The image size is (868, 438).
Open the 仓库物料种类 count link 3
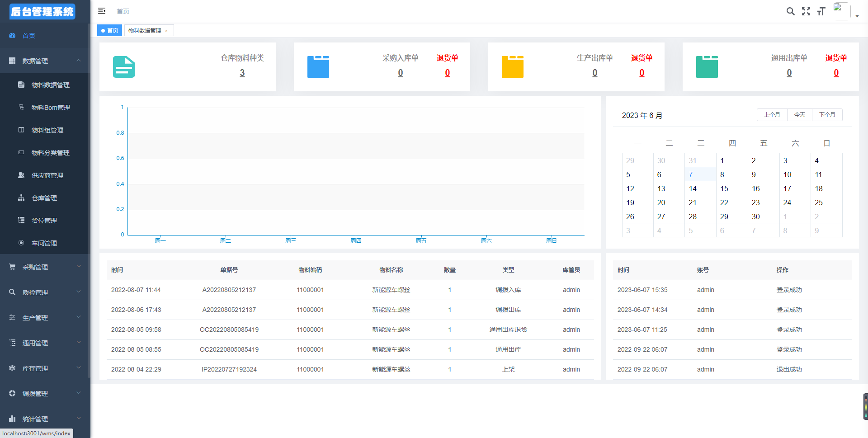click(242, 72)
